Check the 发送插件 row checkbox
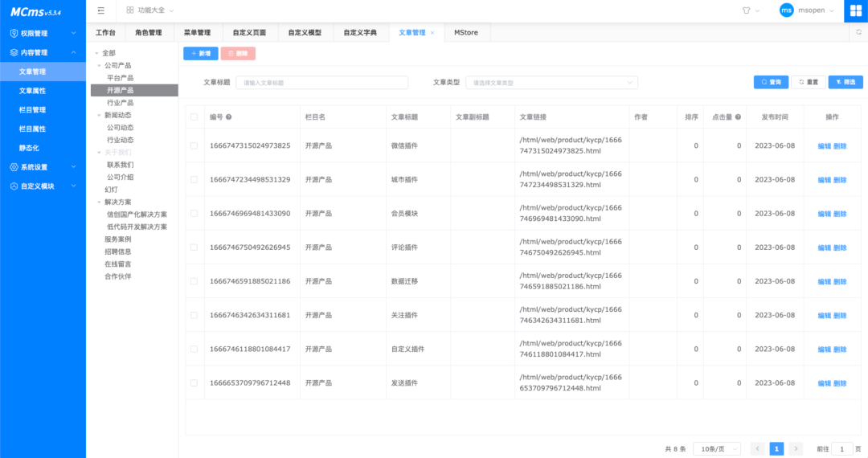868x458 pixels. (x=194, y=382)
